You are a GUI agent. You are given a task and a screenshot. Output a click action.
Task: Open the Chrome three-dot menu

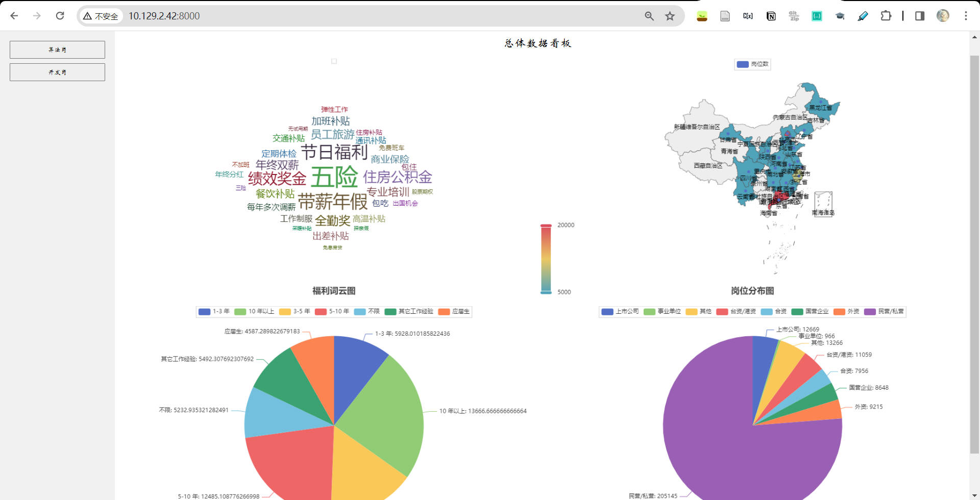coord(966,16)
